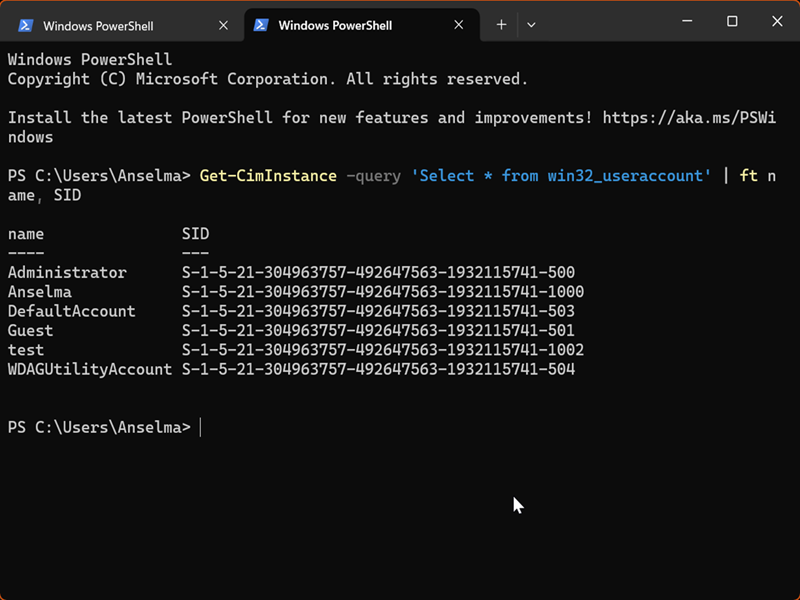This screenshot has height=600, width=800.
Task: Place cursor at the empty bottom prompt
Action: (202, 428)
